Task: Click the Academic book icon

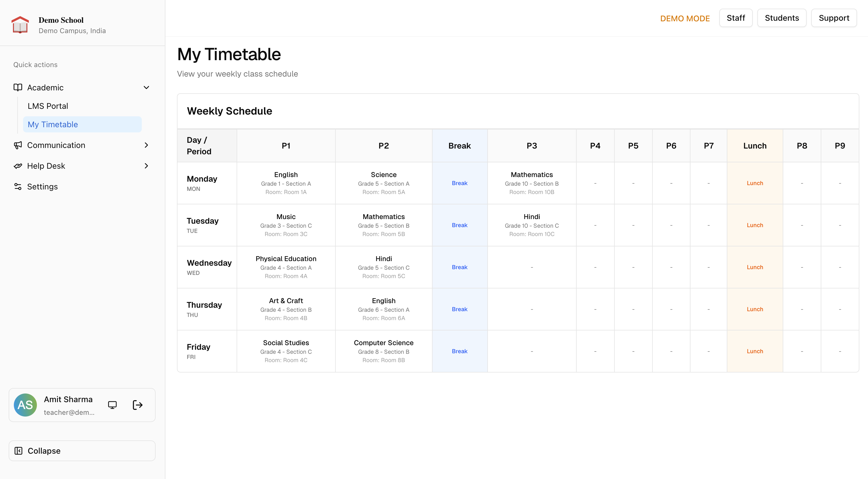Action: coord(18,88)
